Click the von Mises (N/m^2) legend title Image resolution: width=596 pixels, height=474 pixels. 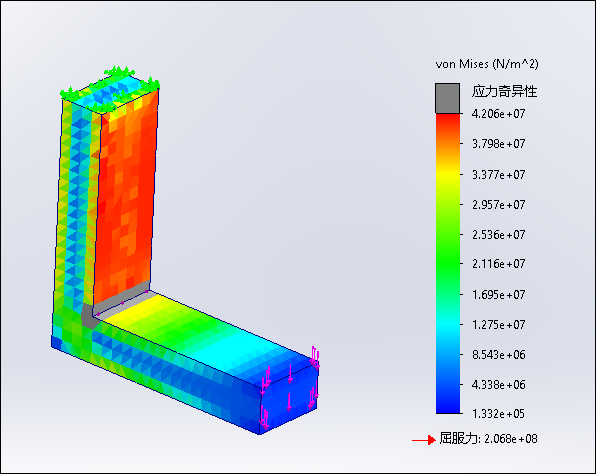[x=487, y=64]
